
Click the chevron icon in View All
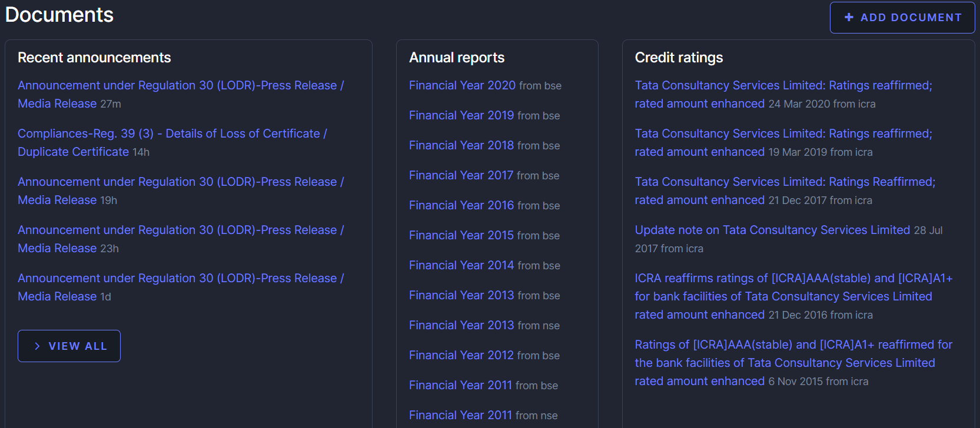(x=37, y=346)
